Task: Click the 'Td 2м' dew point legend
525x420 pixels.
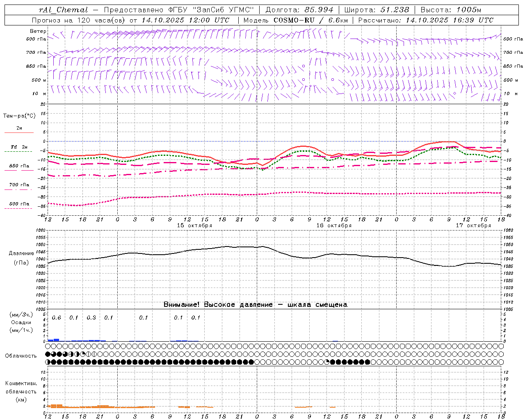Action: tap(19, 147)
